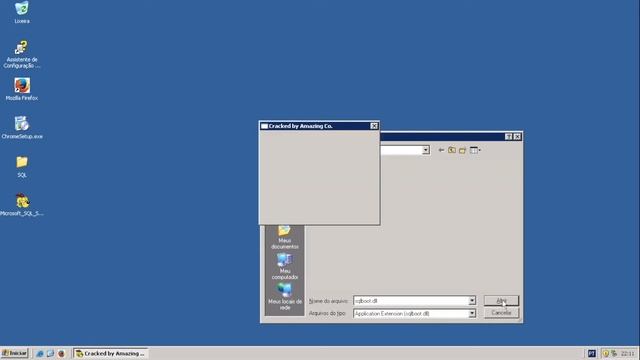Open the view menu icon in file dialog

[x=475, y=150]
